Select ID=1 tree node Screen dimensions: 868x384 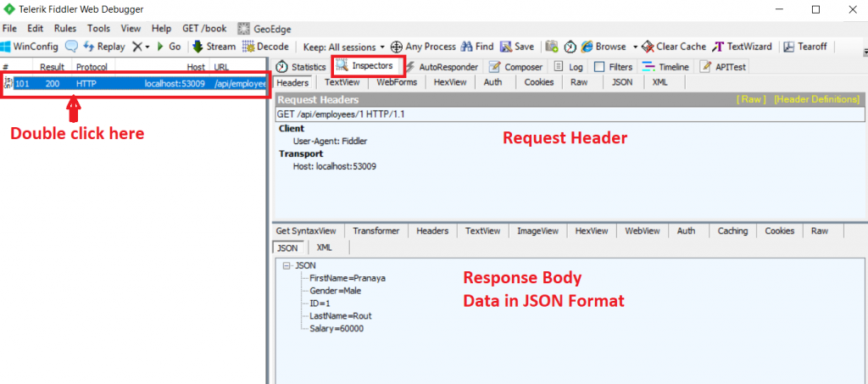coord(320,303)
